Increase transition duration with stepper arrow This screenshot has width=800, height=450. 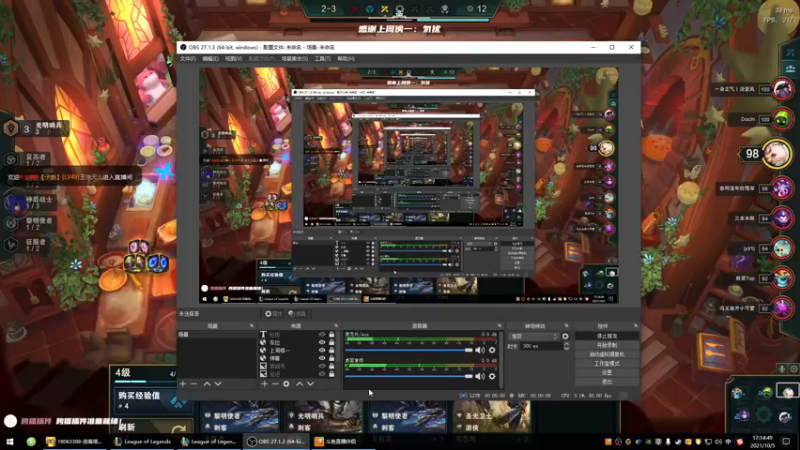click(566, 344)
